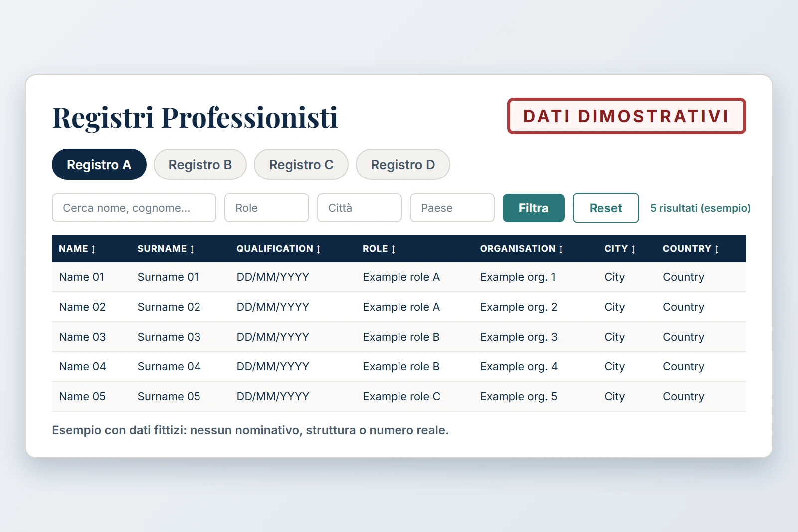Click the Filtra button
The width and height of the screenshot is (798, 532).
534,208
